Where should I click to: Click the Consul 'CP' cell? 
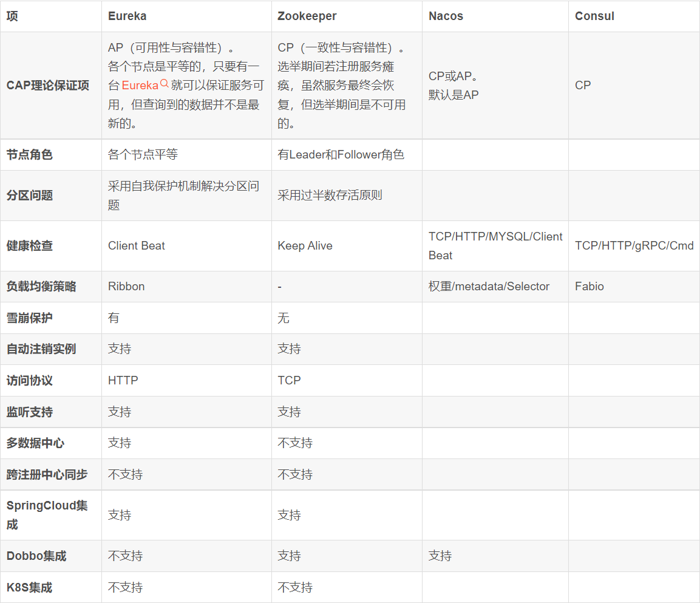pos(634,85)
